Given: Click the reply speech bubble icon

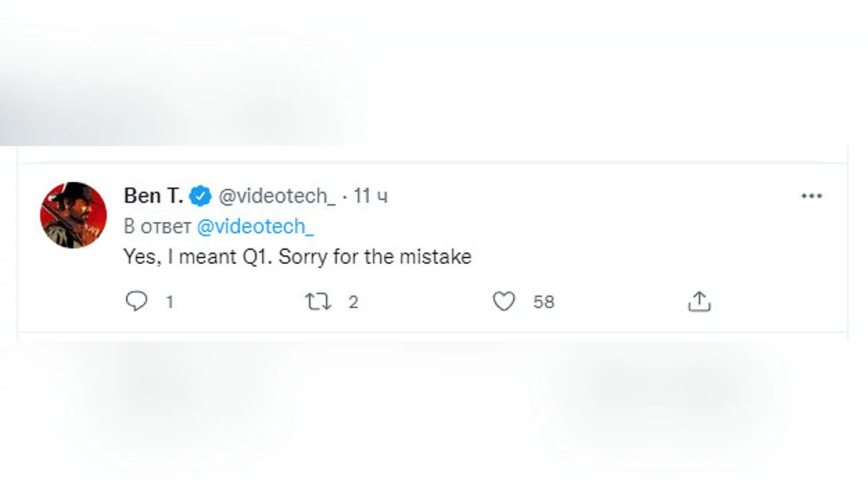Looking at the screenshot, I should click(x=137, y=301).
